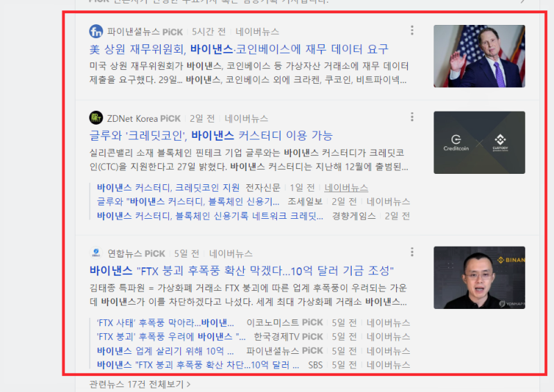Open related article 바이낸스 "FTX 붕괴 후폭풍 확산 차단
This screenshot has height=392, width=554.
tap(198, 365)
